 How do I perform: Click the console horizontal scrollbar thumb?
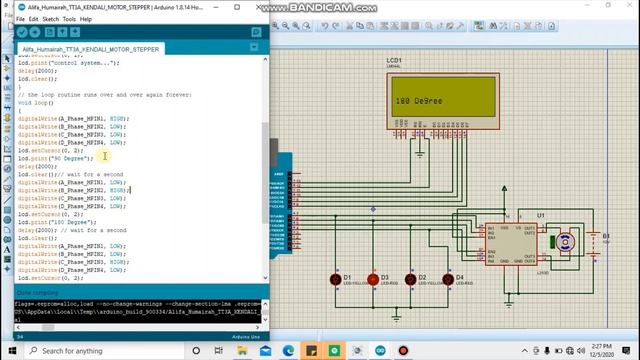tap(48, 327)
